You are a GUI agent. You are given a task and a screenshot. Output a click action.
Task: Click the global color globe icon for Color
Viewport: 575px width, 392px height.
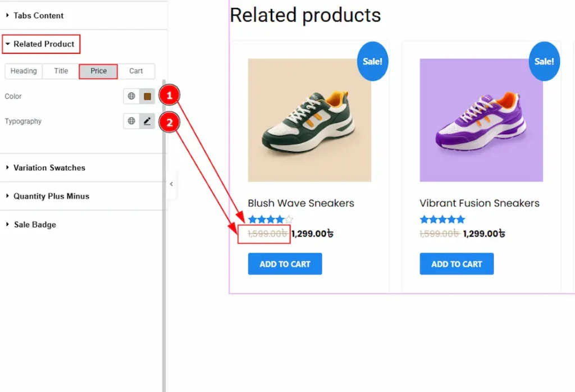click(x=131, y=97)
